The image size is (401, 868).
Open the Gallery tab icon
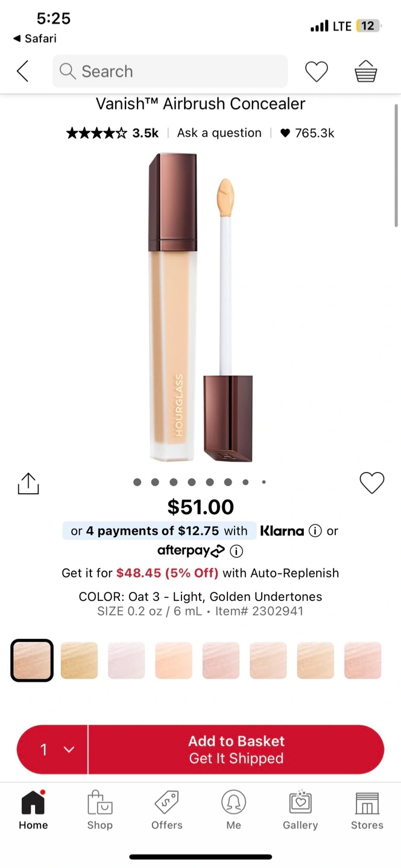pyautogui.click(x=300, y=810)
